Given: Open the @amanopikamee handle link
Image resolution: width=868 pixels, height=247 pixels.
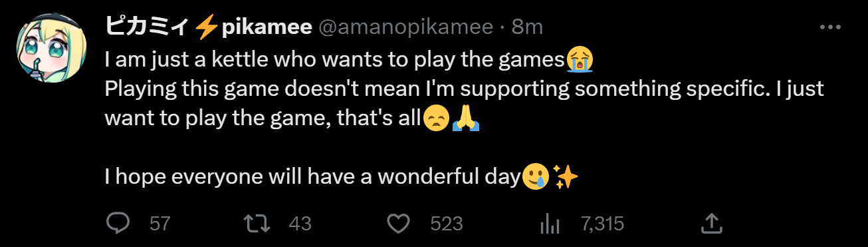Looking at the screenshot, I should [x=406, y=27].
